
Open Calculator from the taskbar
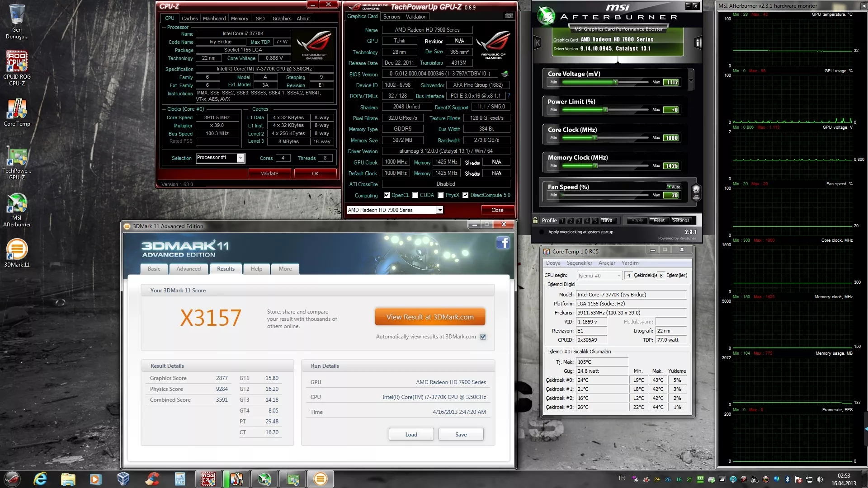[x=180, y=479]
